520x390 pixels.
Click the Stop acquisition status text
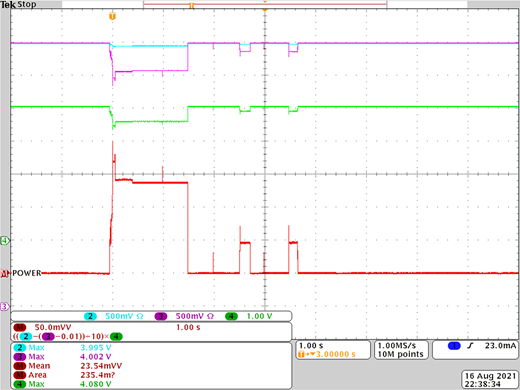[x=27, y=4]
